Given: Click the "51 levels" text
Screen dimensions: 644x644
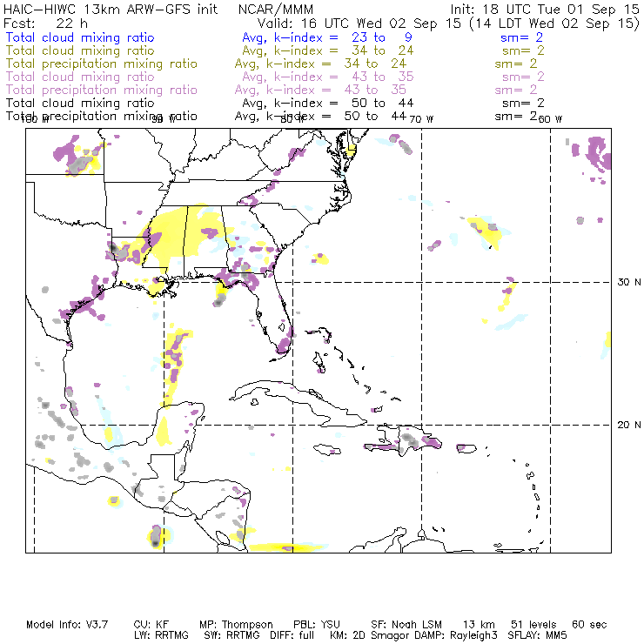Looking at the screenshot, I should (x=533, y=625).
